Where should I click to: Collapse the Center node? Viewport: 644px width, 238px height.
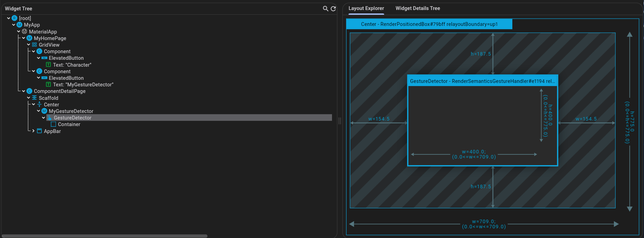point(34,104)
